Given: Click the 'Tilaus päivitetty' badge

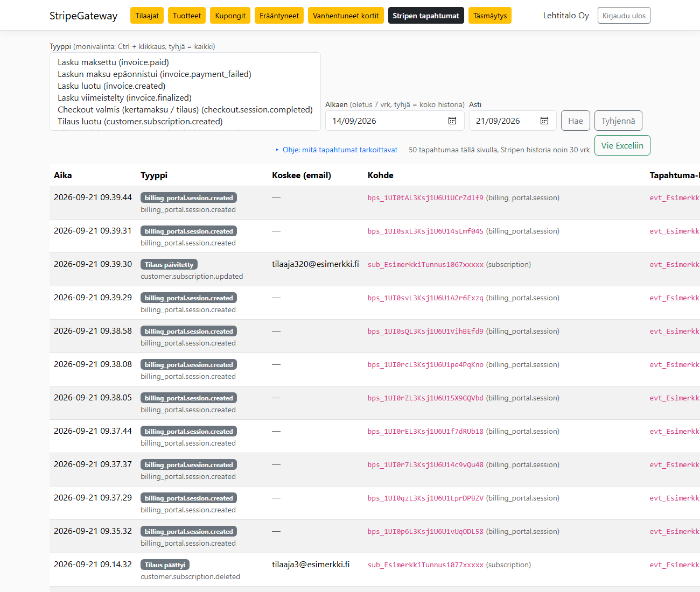Looking at the screenshot, I should [x=169, y=264].
